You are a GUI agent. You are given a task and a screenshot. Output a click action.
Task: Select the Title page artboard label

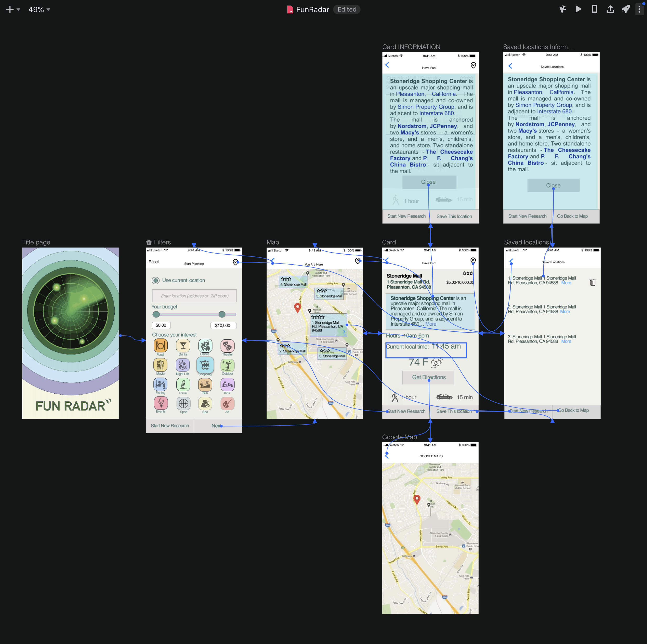pos(36,242)
